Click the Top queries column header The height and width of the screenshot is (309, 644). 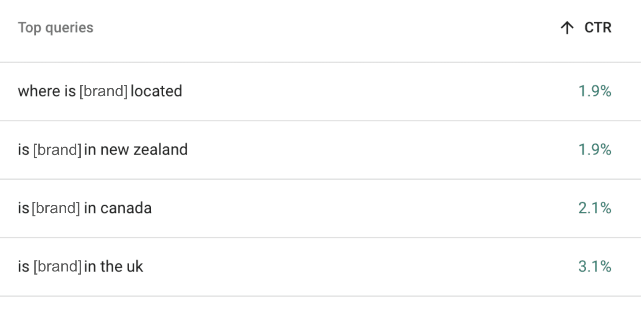point(56,28)
